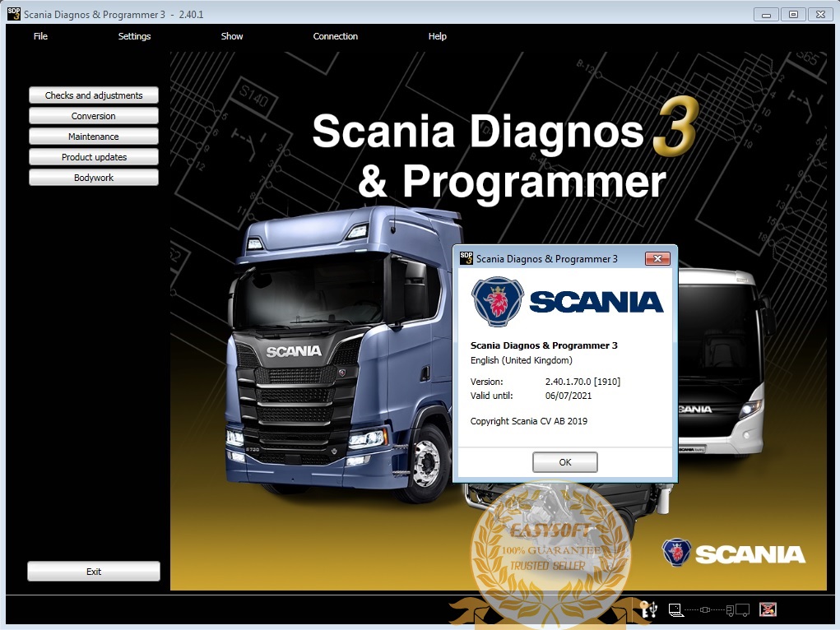
Task: Confirm the About dialog with OK
Action: [565, 461]
